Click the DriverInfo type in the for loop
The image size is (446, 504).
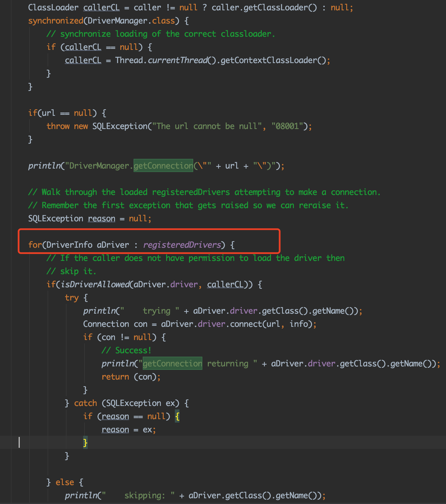(69, 245)
